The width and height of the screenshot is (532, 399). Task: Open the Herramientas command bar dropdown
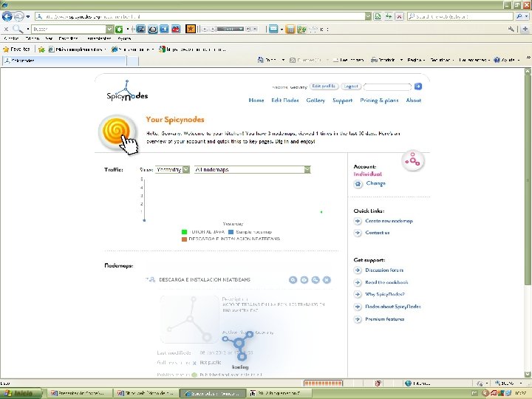click(474, 60)
